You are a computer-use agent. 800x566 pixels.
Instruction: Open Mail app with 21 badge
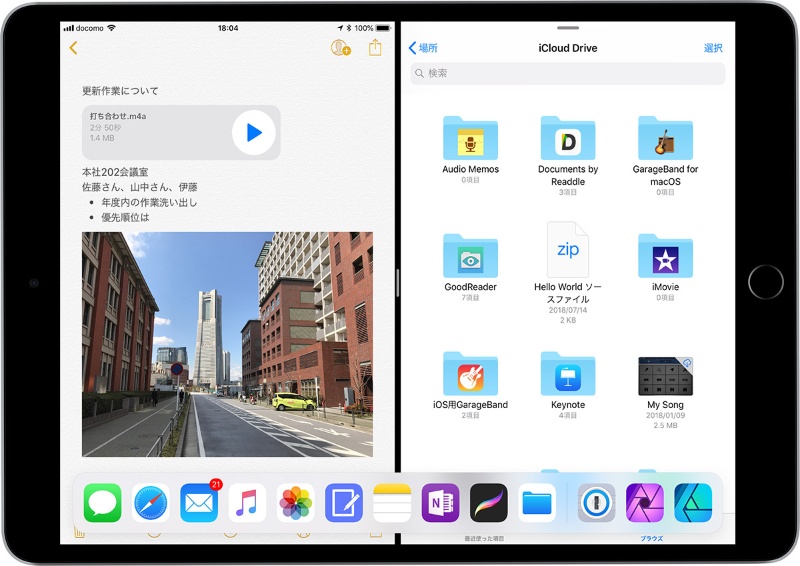(199, 503)
